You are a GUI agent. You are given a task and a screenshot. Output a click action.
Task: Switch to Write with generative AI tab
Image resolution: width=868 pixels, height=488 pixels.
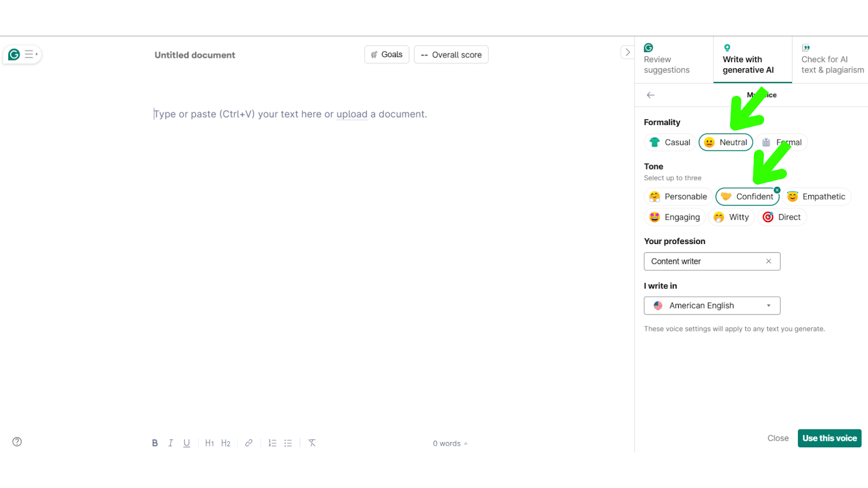(x=752, y=60)
